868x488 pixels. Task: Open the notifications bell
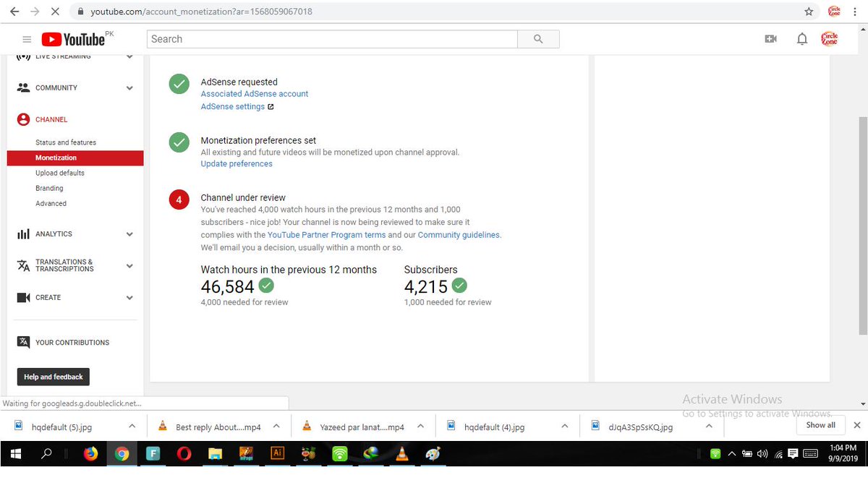point(802,39)
